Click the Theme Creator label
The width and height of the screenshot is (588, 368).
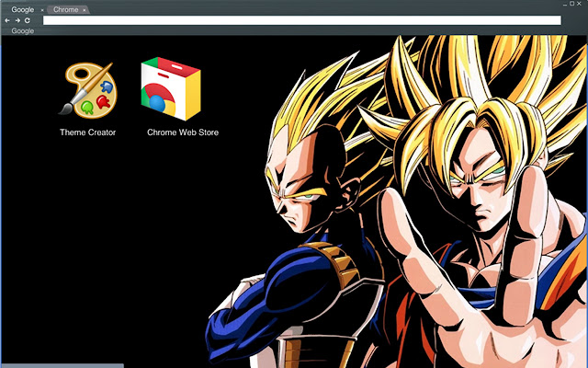88,132
